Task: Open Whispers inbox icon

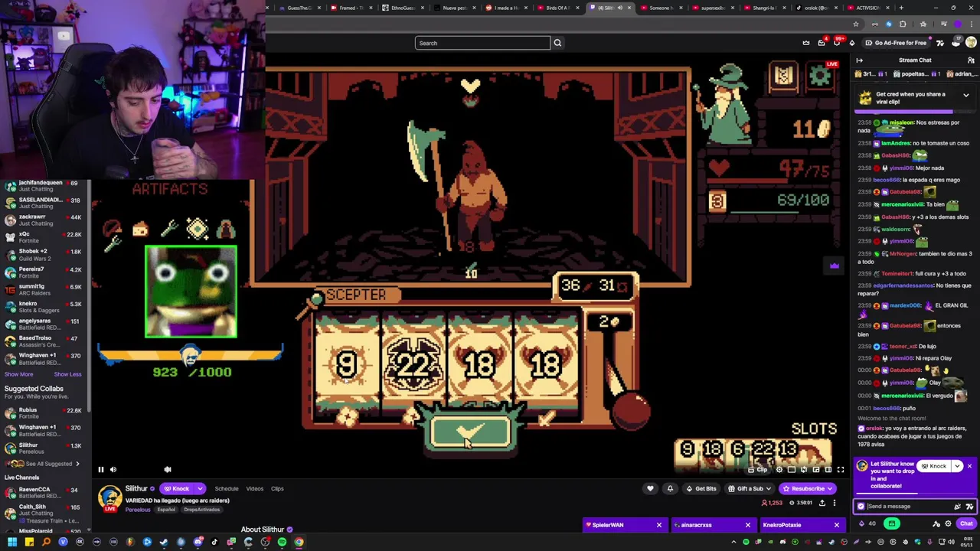Action: tap(822, 43)
